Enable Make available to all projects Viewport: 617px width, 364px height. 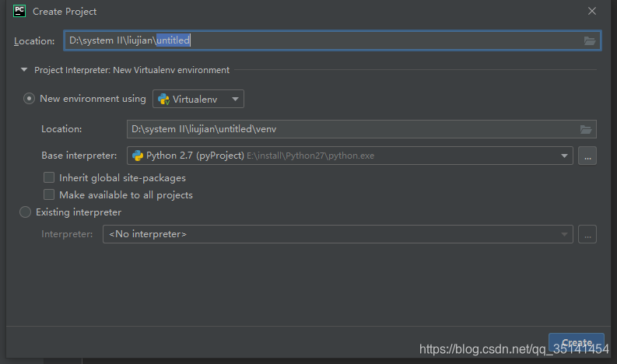point(49,194)
